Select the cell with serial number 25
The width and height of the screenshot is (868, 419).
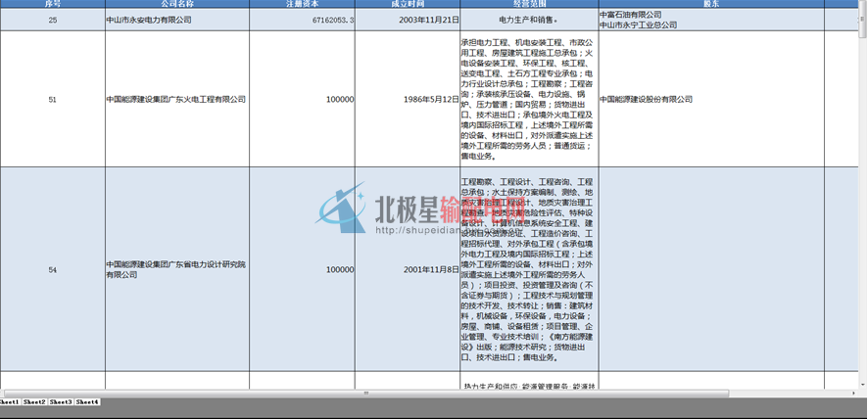coord(53,20)
